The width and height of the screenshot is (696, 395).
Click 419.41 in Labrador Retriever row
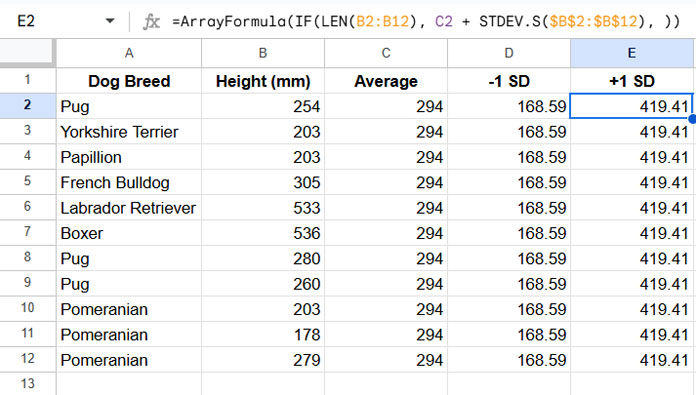coord(632,207)
